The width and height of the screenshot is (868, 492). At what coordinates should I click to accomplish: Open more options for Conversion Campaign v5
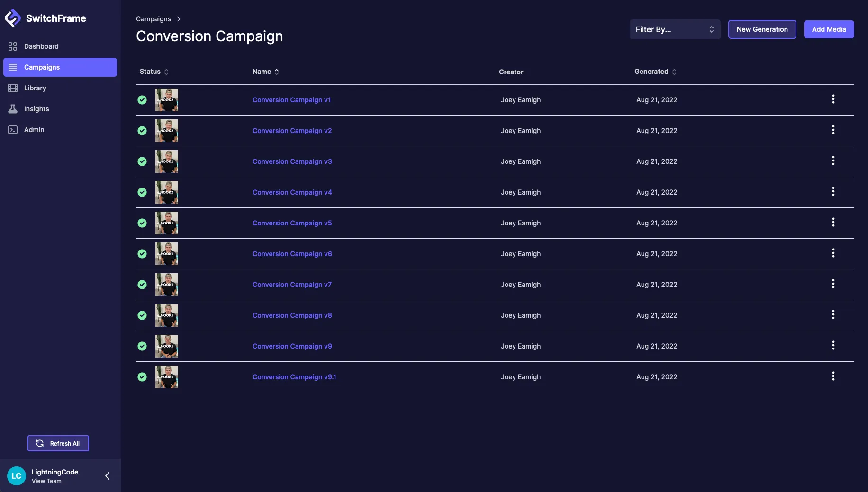point(833,222)
